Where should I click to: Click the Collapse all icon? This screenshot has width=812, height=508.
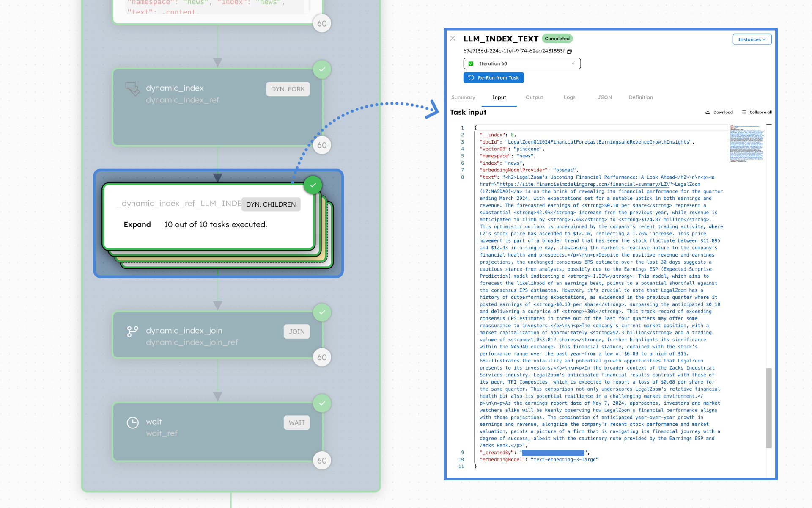[744, 112]
